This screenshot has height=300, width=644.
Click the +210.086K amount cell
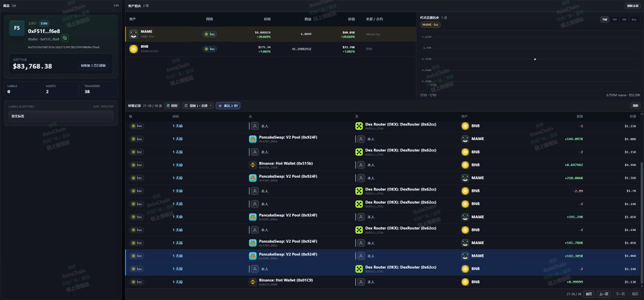coord(573,178)
